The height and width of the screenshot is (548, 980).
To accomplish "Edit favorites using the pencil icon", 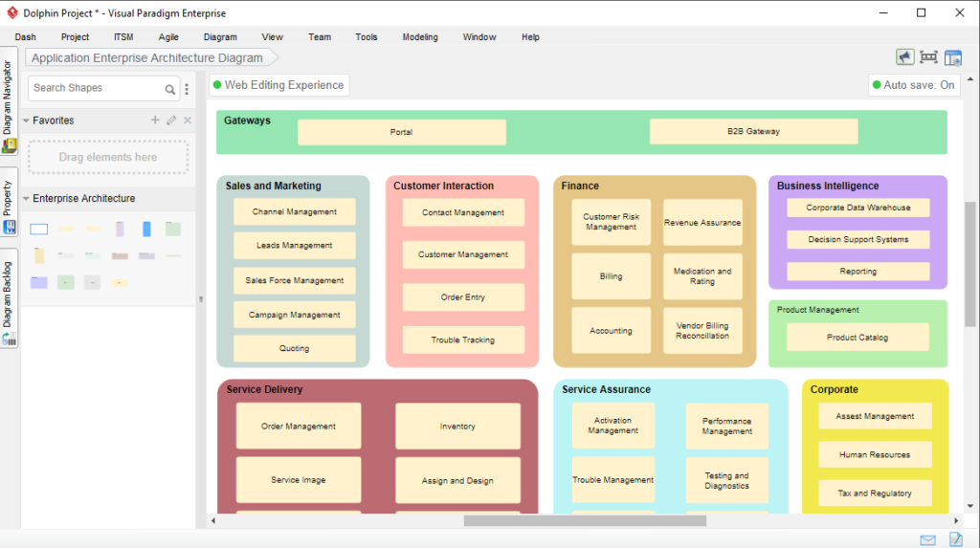I will pyautogui.click(x=171, y=120).
